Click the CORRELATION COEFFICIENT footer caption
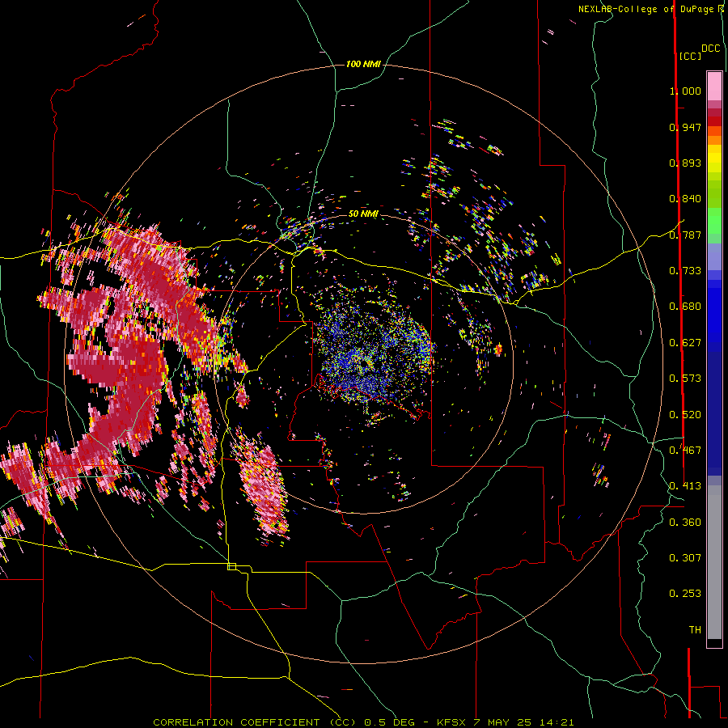 point(363,722)
